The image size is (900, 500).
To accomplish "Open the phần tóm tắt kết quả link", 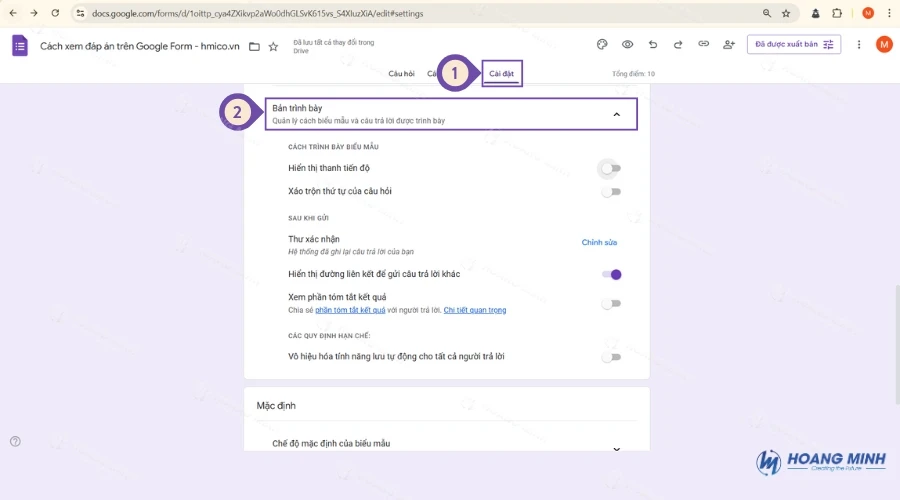I will coord(350,310).
